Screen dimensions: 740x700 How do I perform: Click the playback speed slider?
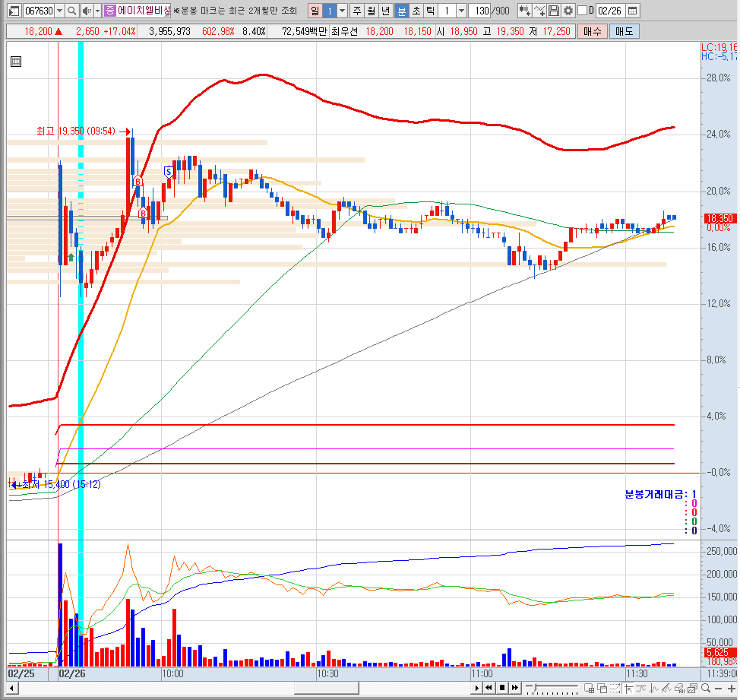tap(552, 688)
